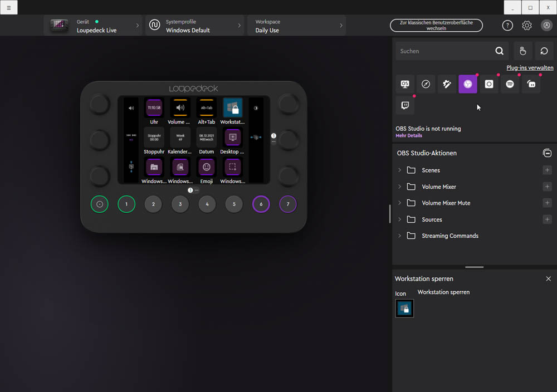Viewport: 557px width, 392px height.
Task: Expand the Volume Mixer Mute folder chevron
Action: (x=399, y=203)
